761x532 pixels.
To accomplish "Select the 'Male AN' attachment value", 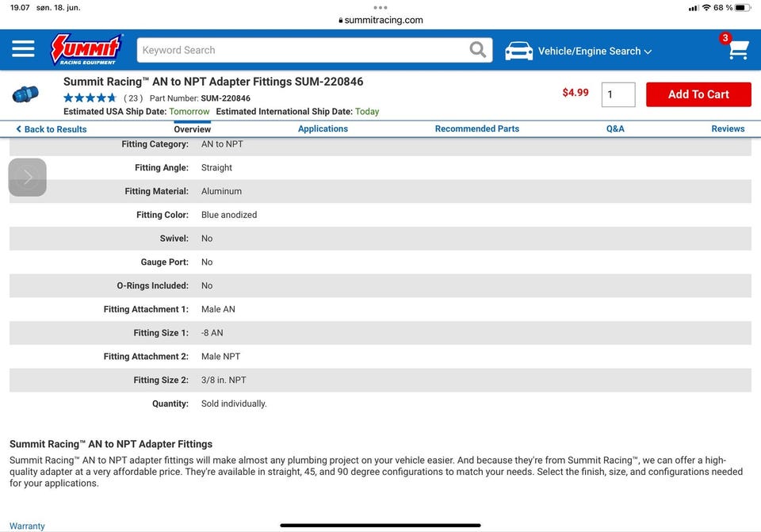I will (218, 309).
